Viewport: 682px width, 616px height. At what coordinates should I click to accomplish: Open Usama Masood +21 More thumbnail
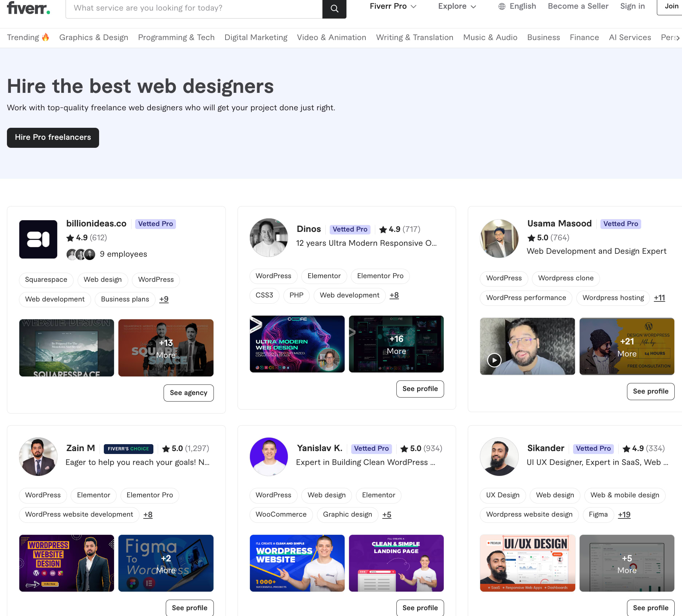pyautogui.click(x=627, y=346)
